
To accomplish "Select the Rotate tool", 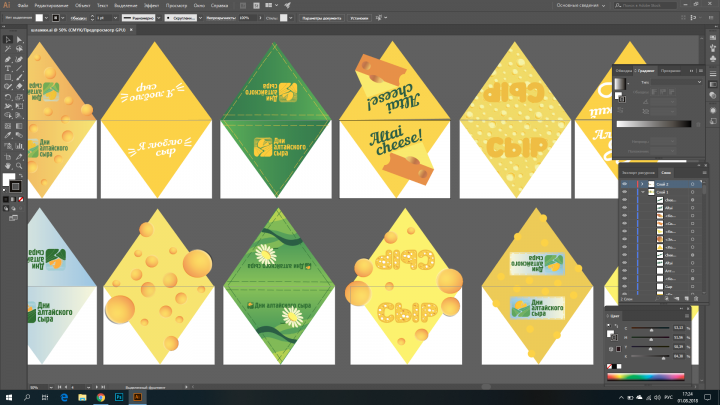I will [x=8, y=97].
